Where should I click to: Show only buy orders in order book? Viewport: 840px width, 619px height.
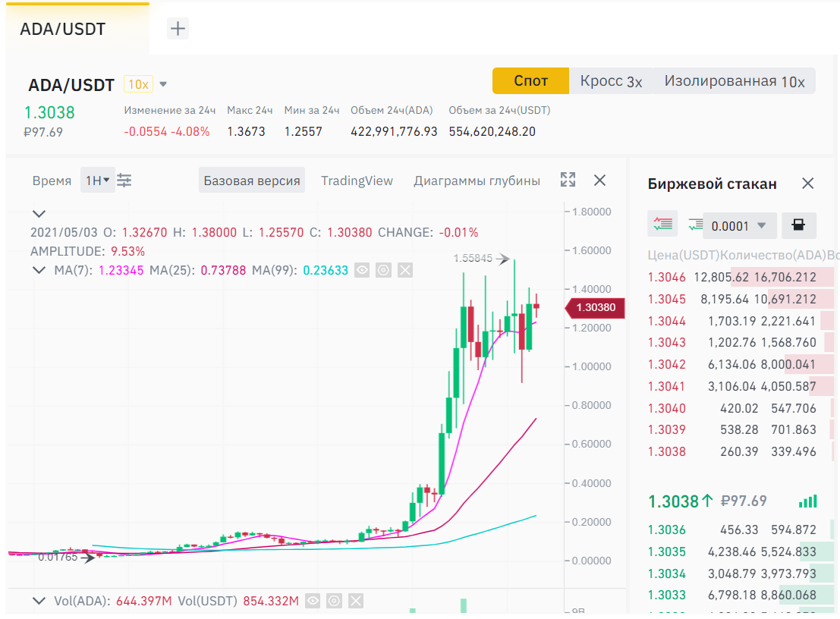click(694, 225)
